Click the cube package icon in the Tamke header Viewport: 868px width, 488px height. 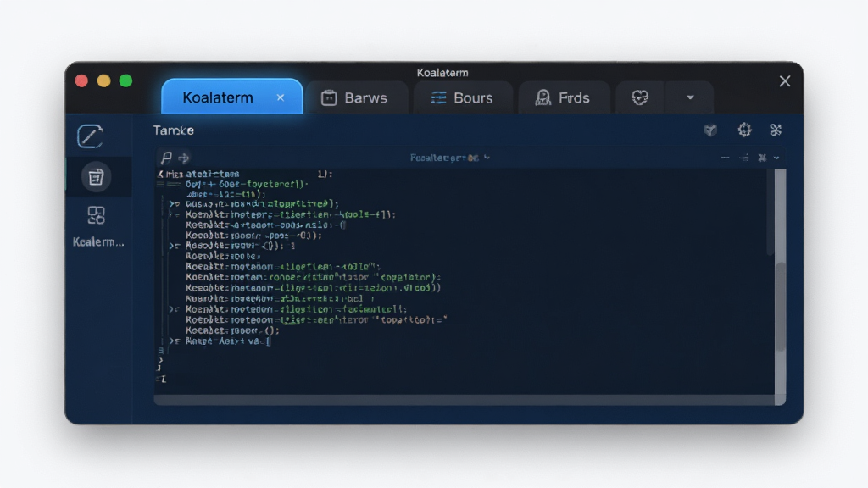pos(711,130)
